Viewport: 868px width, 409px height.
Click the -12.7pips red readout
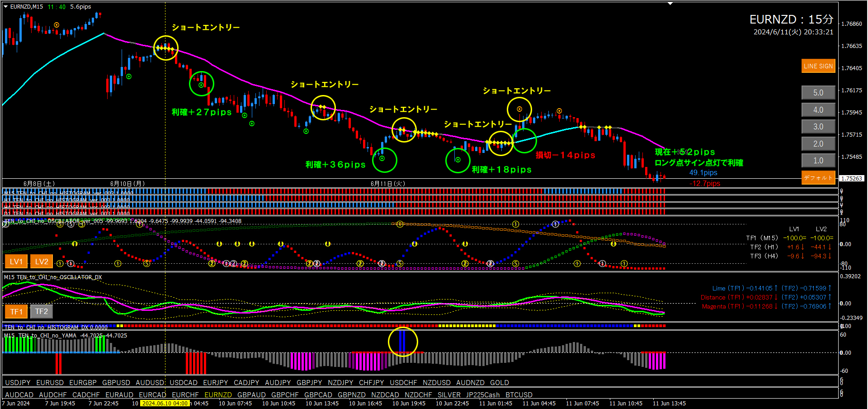705,183
